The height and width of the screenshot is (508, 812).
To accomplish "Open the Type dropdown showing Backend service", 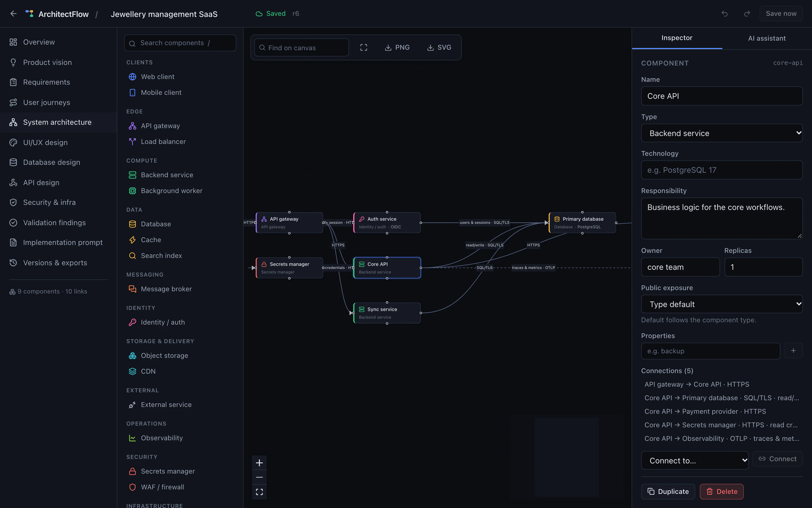I will [722, 133].
